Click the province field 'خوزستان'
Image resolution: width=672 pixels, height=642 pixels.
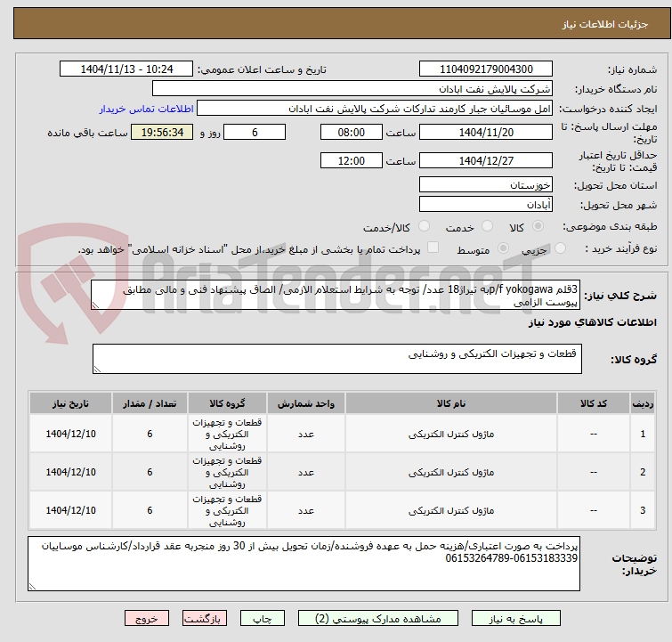486,185
